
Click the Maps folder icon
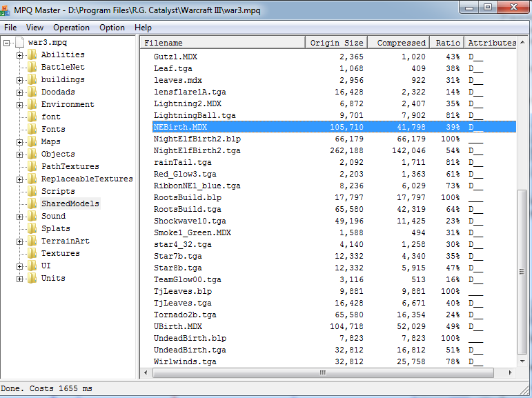tap(32, 141)
